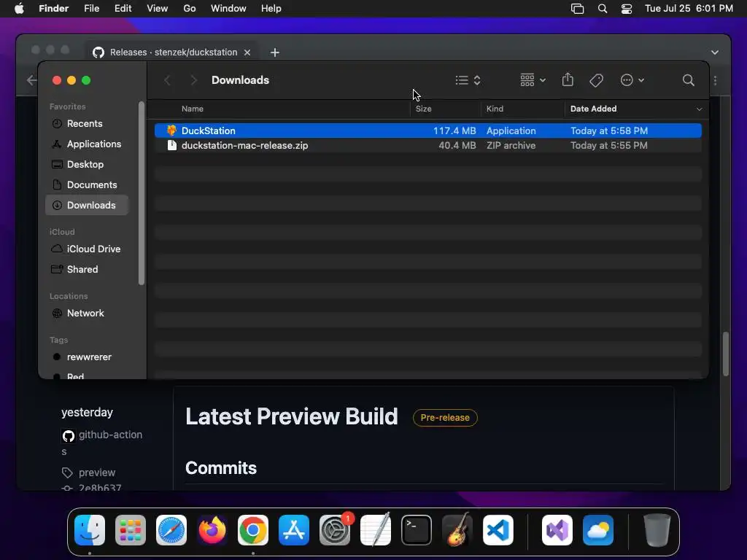Click the Share icon in Finder toolbar

[x=568, y=79]
